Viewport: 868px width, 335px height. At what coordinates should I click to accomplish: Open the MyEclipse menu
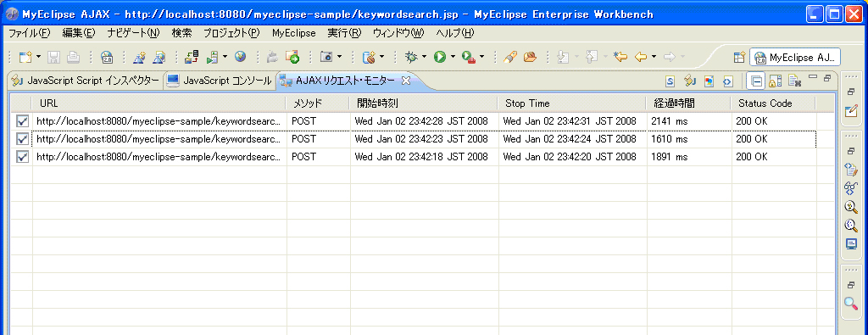tap(294, 33)
